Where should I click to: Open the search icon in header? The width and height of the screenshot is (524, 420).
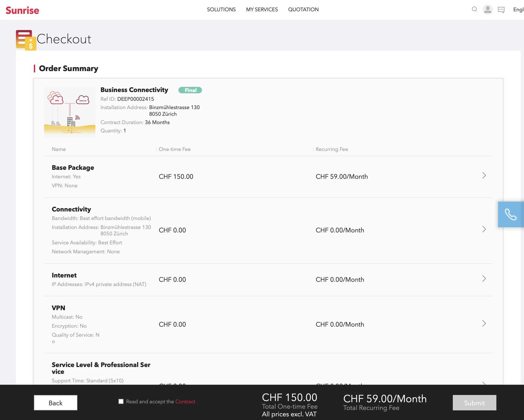pos(474,9)
